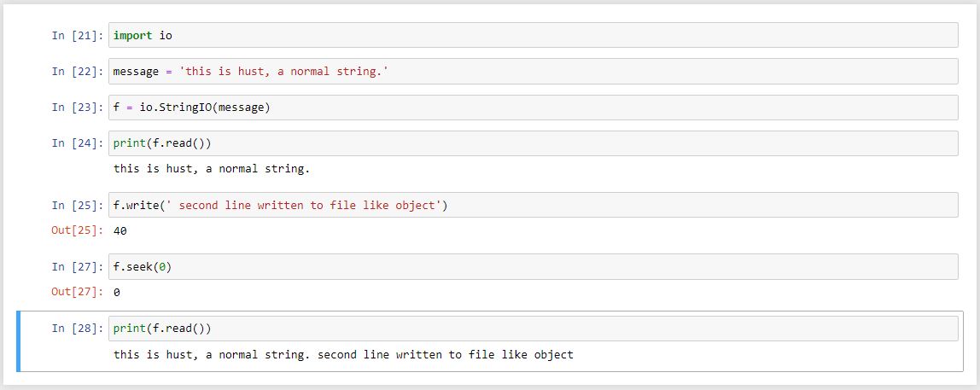This screenshot has width=980, height=390.
Task: Click the 'In [25]:' prompt label
Action: coord(77,206)
